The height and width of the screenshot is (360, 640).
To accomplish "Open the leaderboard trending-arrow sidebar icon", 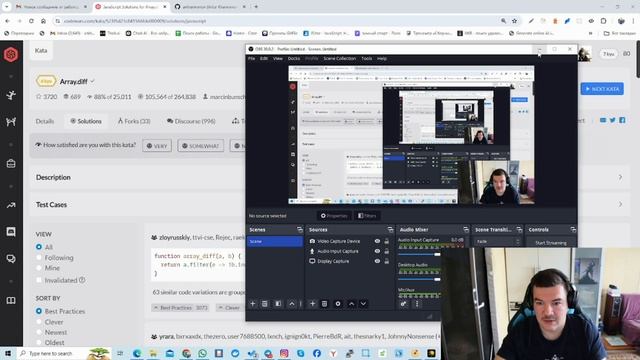I will pyautogui.click(x=11, y=205).
